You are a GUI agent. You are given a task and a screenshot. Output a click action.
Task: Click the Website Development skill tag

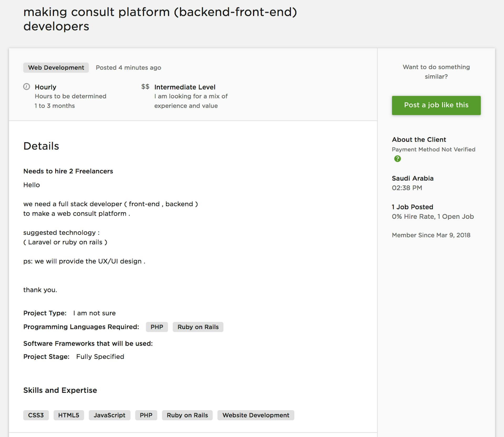coord(255,415)
